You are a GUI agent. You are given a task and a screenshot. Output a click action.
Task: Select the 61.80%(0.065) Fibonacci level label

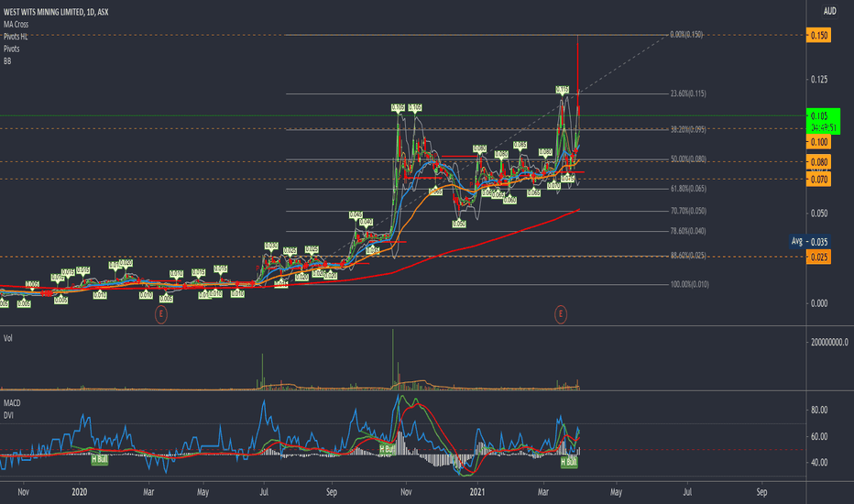(x=688, y=189)
